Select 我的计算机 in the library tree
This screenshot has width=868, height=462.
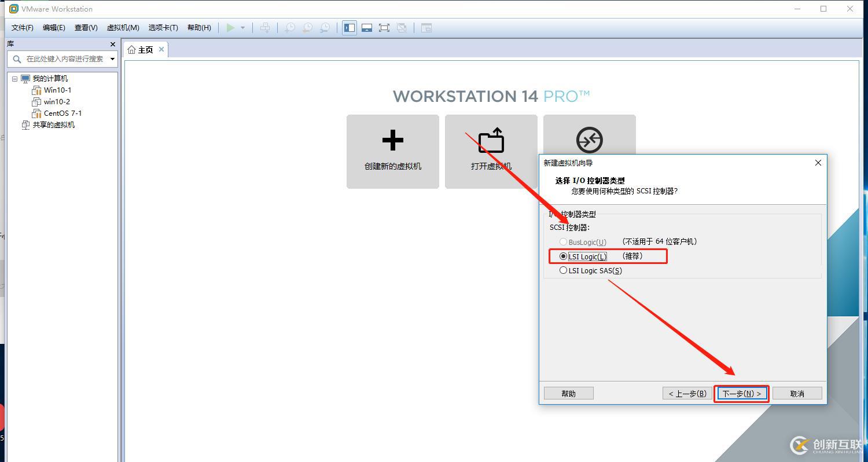point(50,79)
